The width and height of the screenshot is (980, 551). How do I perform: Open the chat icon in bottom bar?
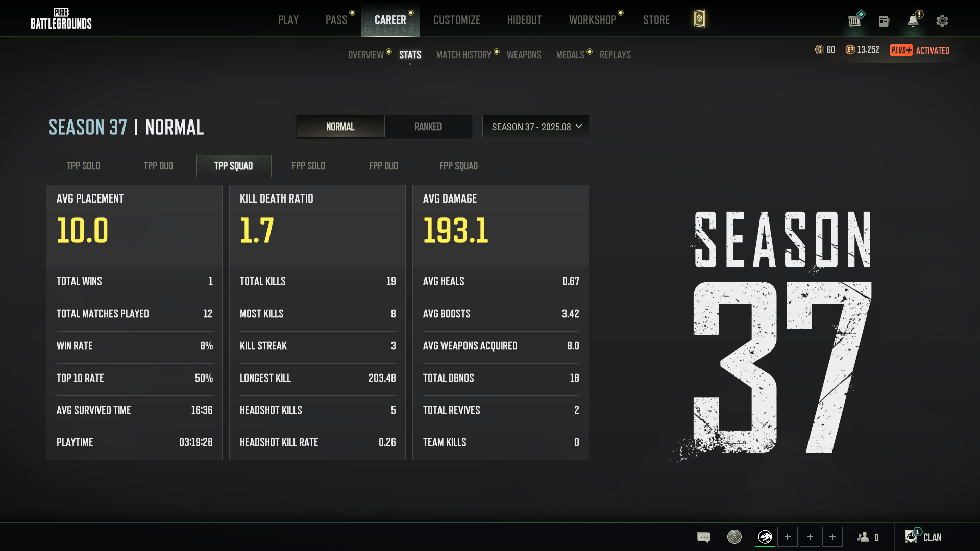tap(704, 537)
